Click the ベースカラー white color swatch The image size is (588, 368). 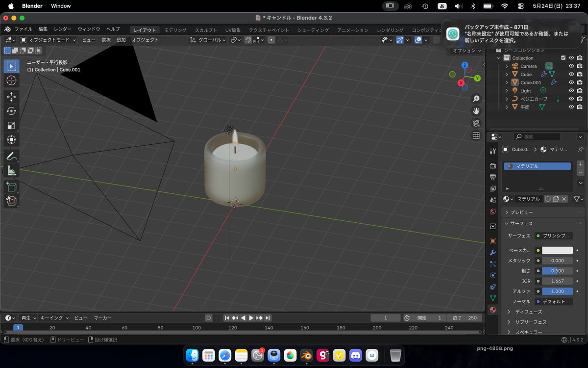click(557, 250)
